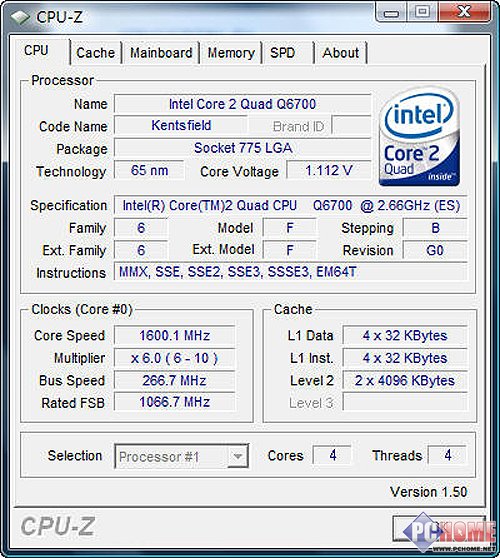500x558 pixels.
Task: Click the processor Name field Q6700
Action: tap(242, 104)
